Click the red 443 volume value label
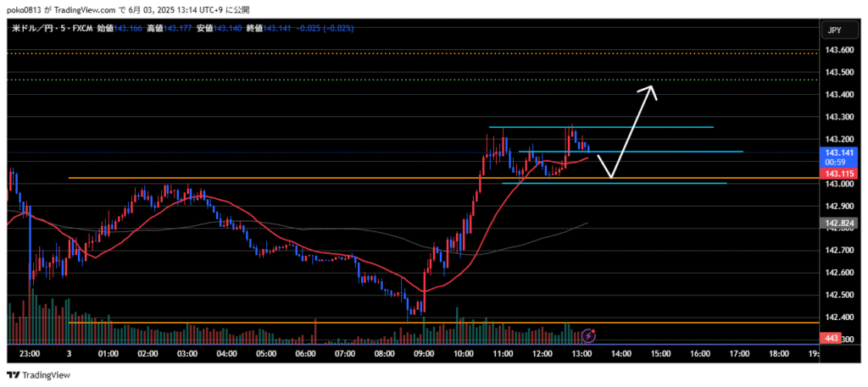The image size is (868, 387). tap(832, 339)
